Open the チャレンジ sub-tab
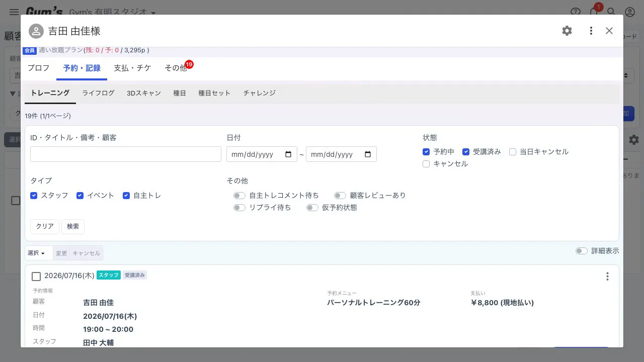The height and width of the screenshot is (362, 644). pyautogui.click(x=259, y=93)
